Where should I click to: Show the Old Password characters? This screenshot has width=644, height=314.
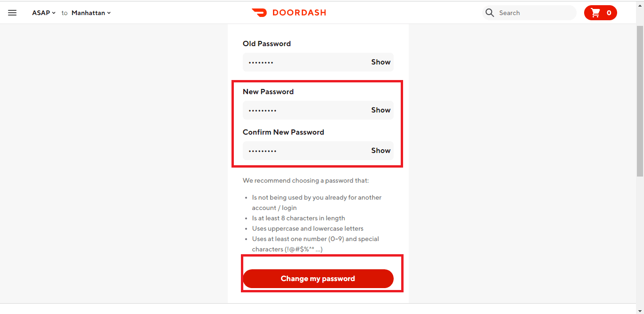tap(380, 62)
